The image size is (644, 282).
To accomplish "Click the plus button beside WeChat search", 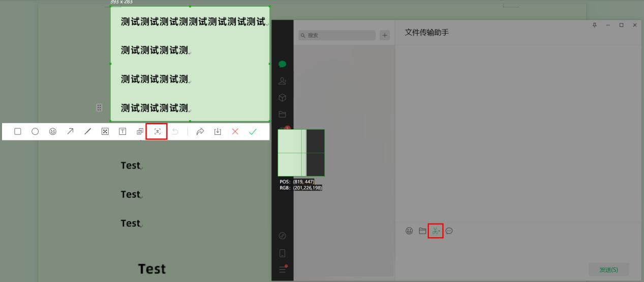I will coord(385,35).
